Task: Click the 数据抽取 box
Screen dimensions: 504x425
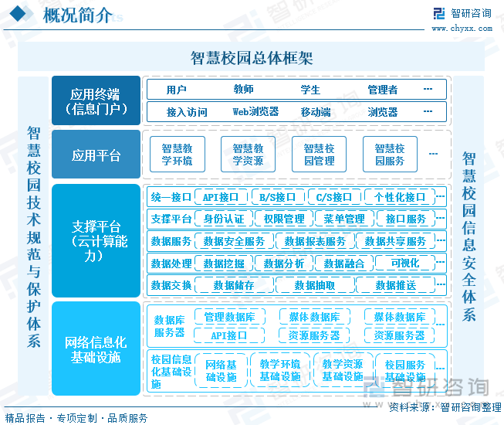Action: pos(315,285)
